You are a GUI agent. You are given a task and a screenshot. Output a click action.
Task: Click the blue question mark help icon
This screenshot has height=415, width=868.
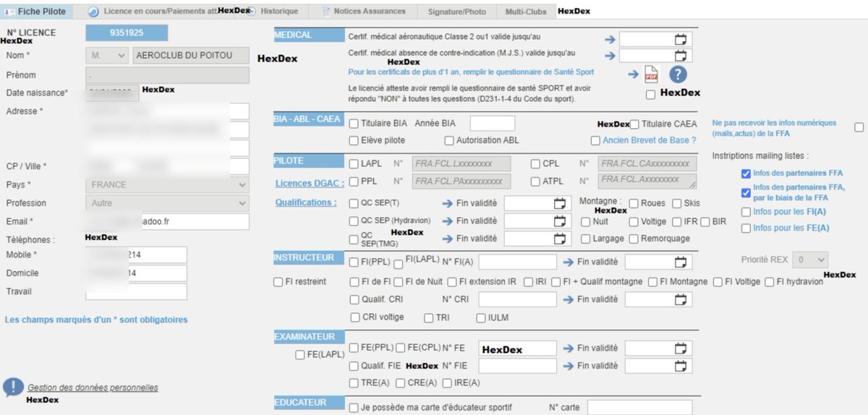678,74
